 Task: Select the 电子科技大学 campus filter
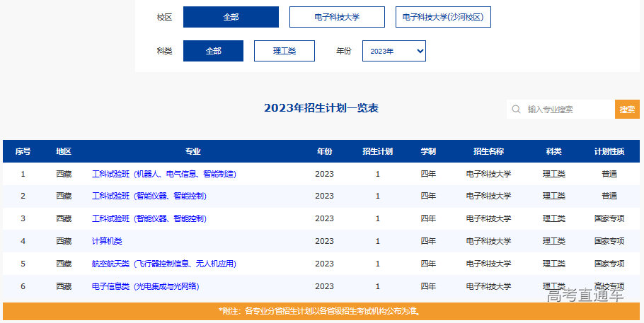click(337, 17)
